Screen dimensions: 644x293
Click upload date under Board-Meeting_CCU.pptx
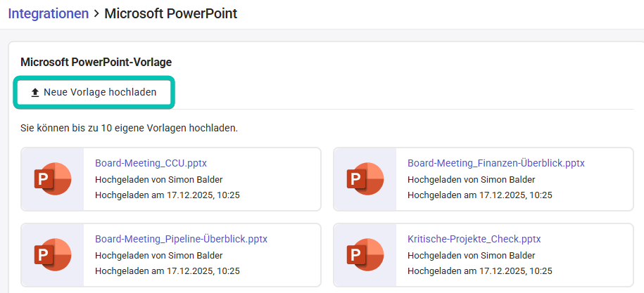point(168,195)
